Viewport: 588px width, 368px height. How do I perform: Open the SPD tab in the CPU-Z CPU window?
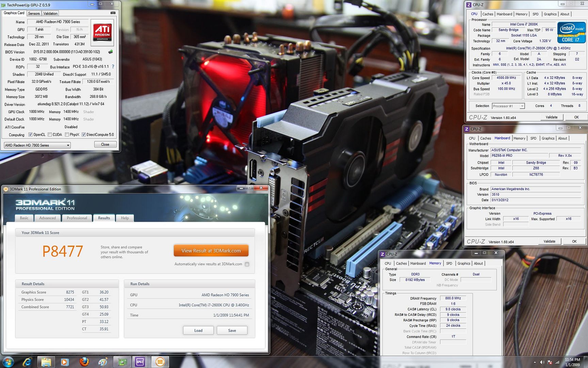point(536,14)
